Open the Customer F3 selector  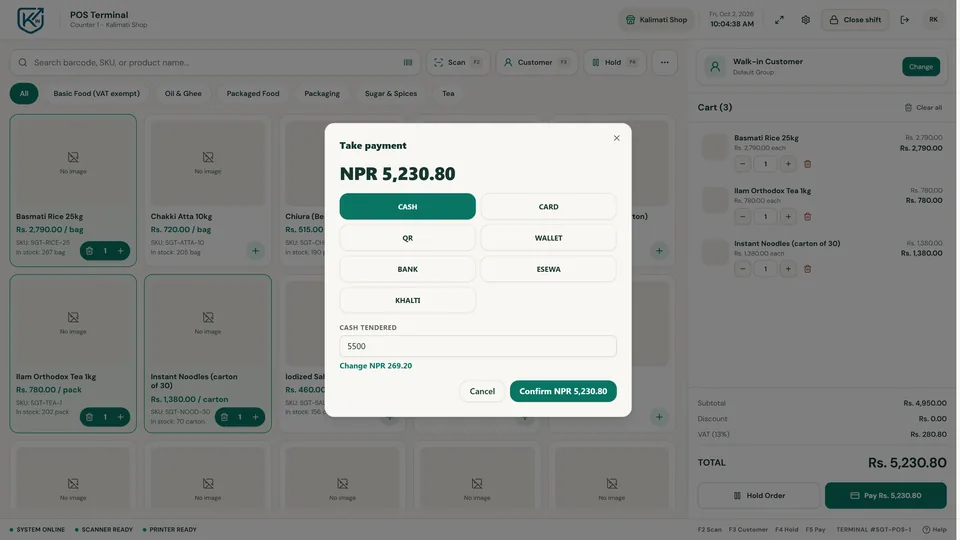(536, 62)
